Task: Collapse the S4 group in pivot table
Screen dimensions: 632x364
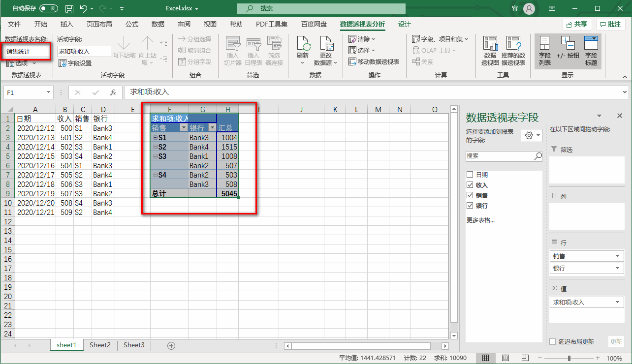Action: pos(155,175)
